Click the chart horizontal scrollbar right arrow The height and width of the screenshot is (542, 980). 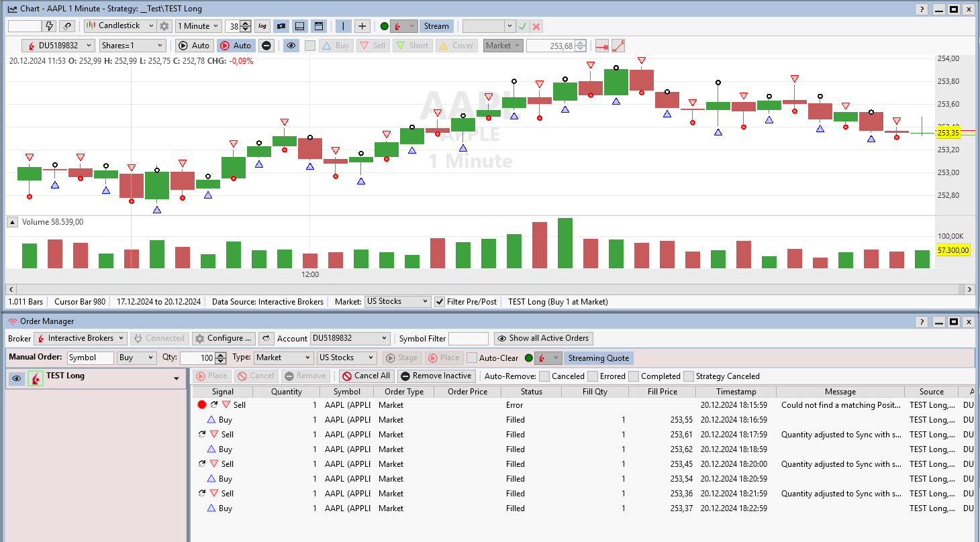click(969, 289)
